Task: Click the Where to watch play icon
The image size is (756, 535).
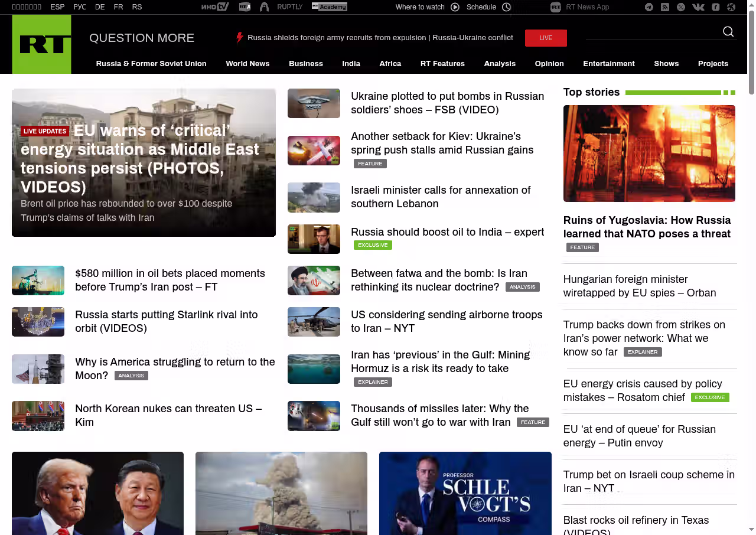Action: 455,7
